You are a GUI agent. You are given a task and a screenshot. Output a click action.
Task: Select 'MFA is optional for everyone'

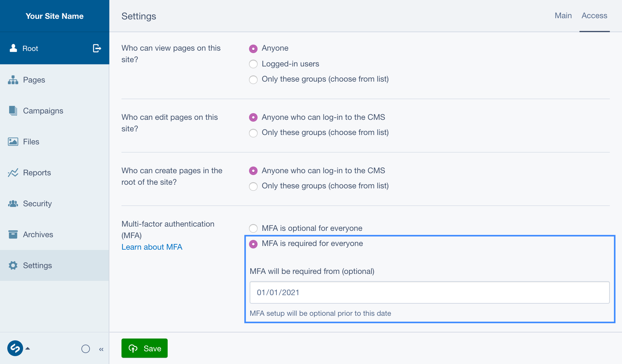coord(253,228)
